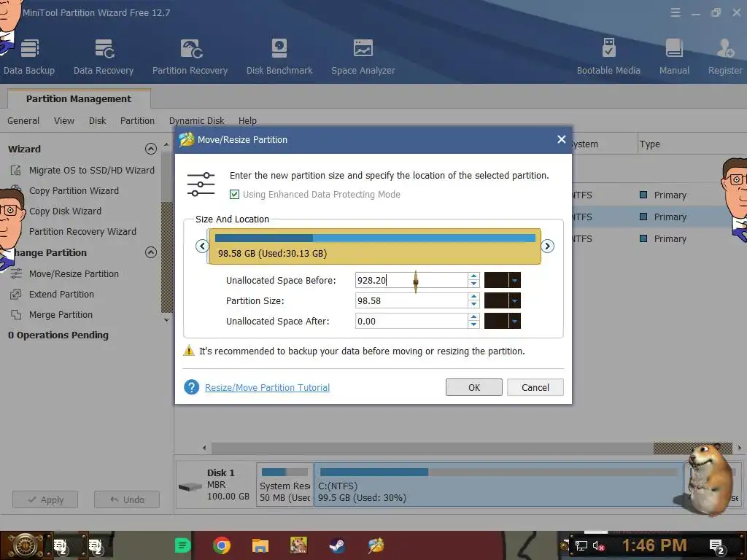
Task: Increase Unallocated Space After with up arrow
Action: (473, 317)
